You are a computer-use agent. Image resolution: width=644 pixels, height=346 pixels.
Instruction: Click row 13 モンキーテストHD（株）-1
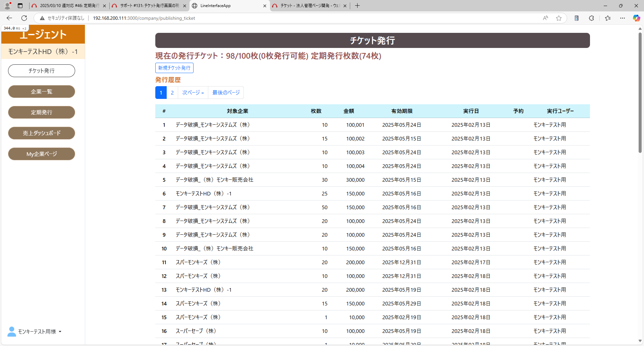[204, 290]
